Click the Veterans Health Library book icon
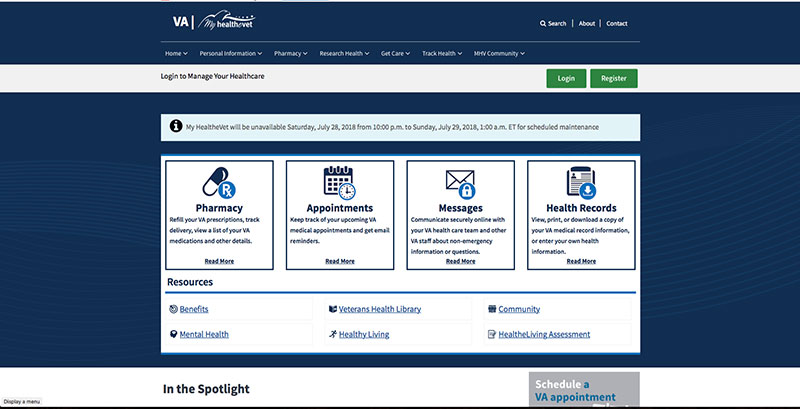Viewport: 800px width, 409px height. coord(333,309)
